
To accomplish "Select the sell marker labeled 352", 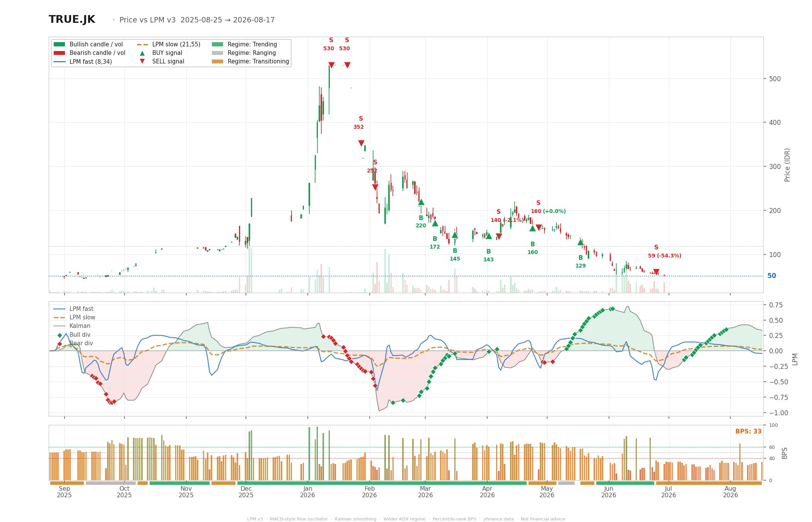I will 361,143.
